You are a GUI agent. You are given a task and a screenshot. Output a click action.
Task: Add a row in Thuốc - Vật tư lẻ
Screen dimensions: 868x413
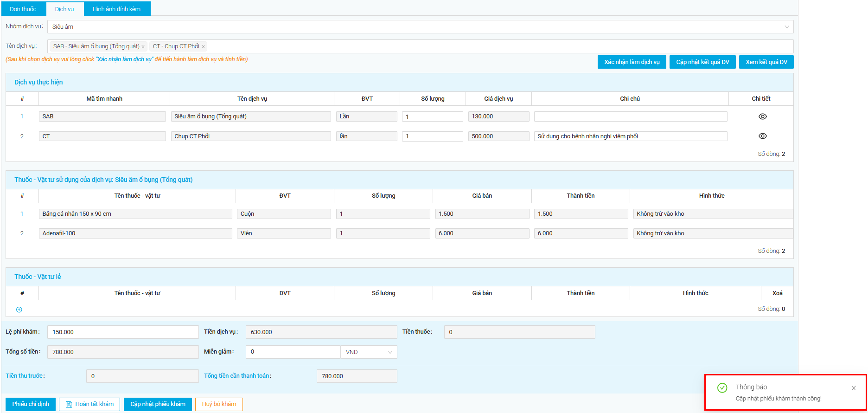(x=19, y=310)
